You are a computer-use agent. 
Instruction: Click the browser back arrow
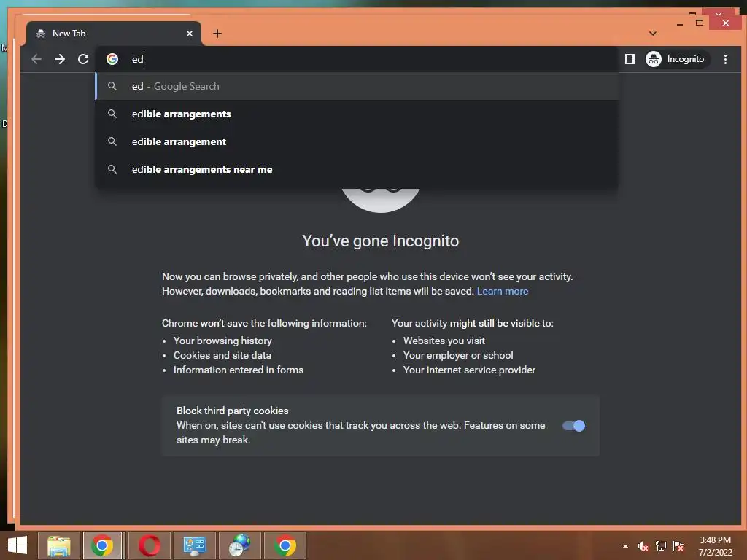36,59
